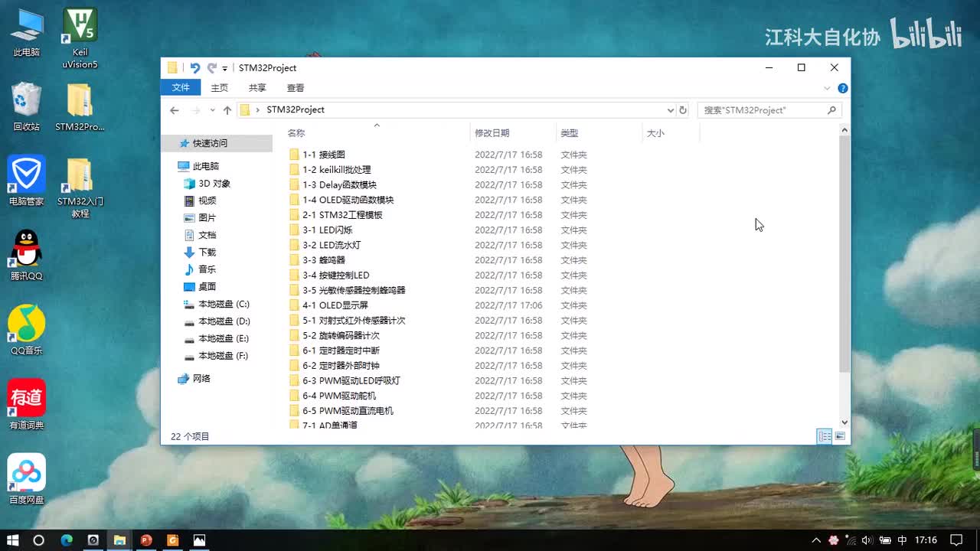Sort by 修改日期 column header
This screenshot has height=551, width=980.
(492, 133)
